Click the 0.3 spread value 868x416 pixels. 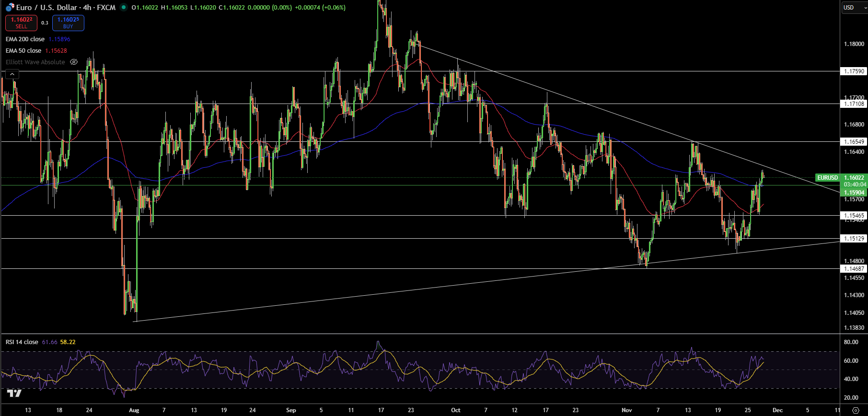click(x=45, y=23)
